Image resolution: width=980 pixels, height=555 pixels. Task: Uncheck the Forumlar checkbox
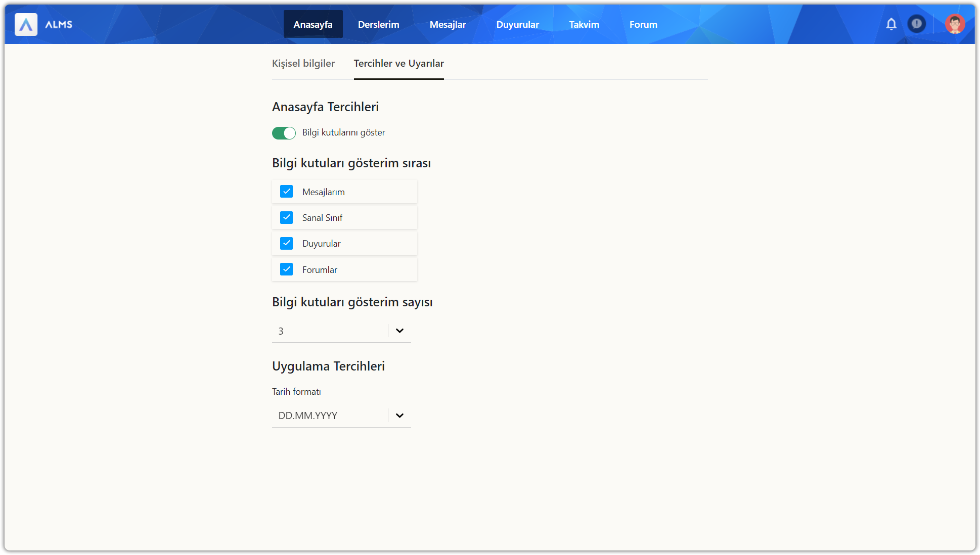[x=286, y=269]
